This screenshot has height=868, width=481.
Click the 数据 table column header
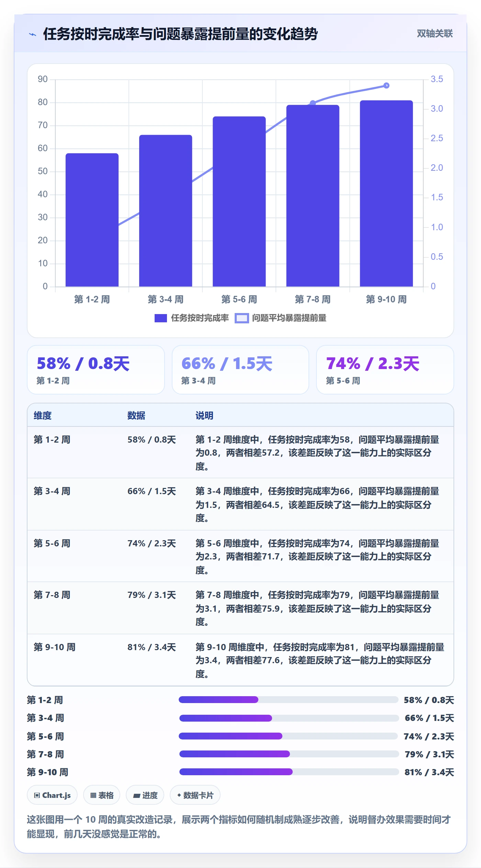coord(136,415)
